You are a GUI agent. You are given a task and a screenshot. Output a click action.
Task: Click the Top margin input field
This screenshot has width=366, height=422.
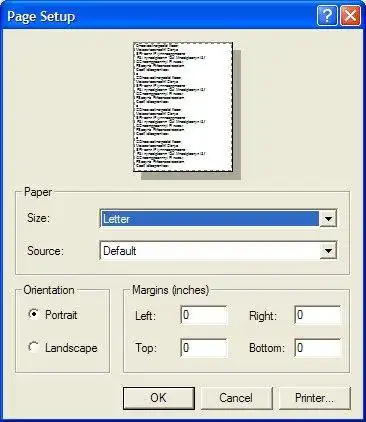204,348
